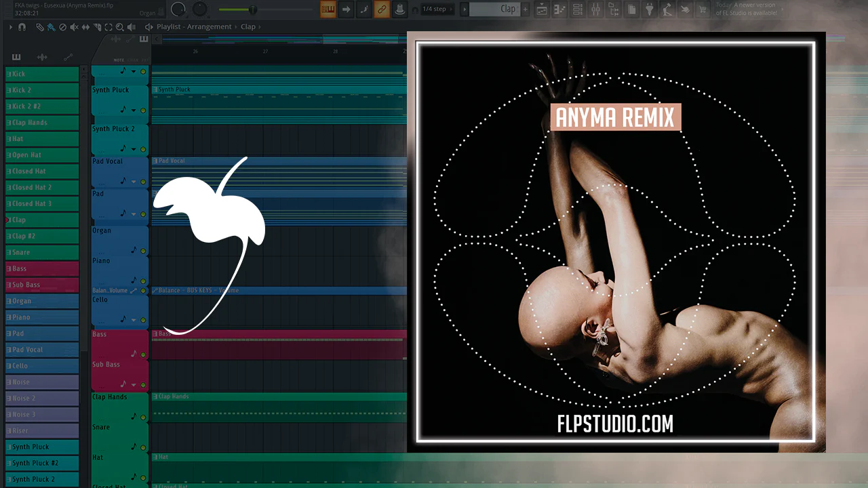
Task: Toggle the orange link multi-controller icon
Action: coord(382,9)
